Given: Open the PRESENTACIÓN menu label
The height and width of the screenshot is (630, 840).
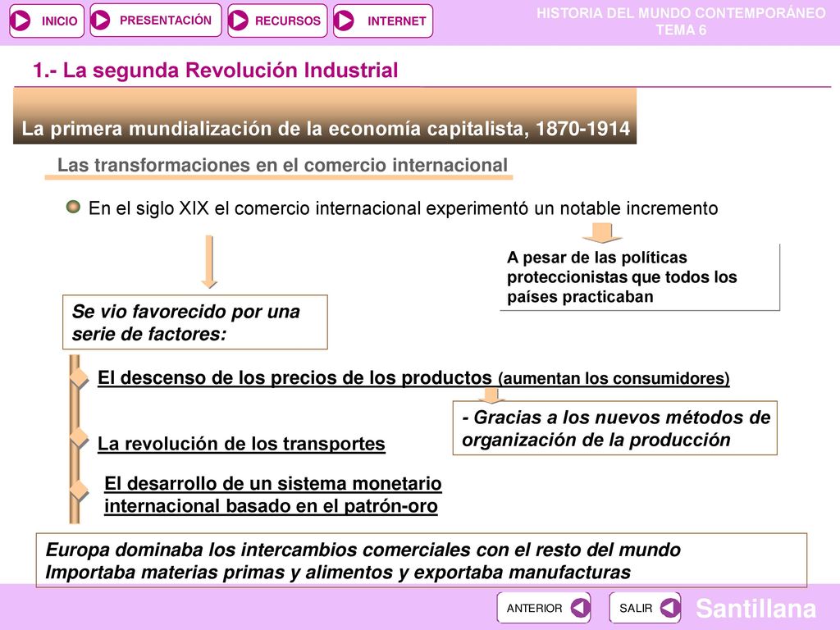Looking at the screenshot, I should tap(166, 21).
